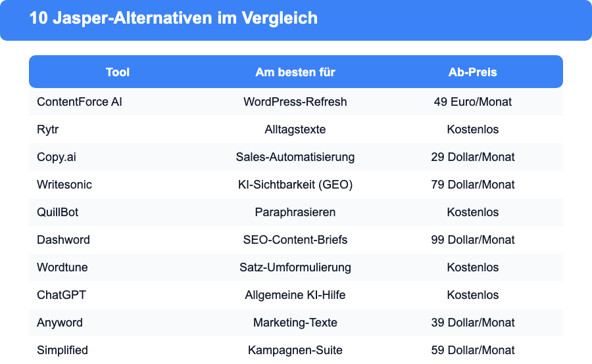Click the SEO-Content-Briefs cell

point(295,240)
